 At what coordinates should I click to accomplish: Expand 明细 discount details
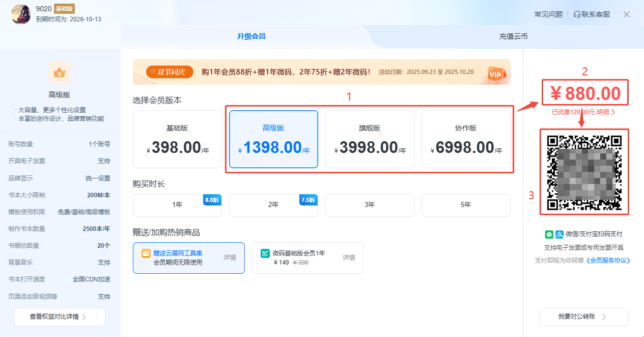pos(605,112)
